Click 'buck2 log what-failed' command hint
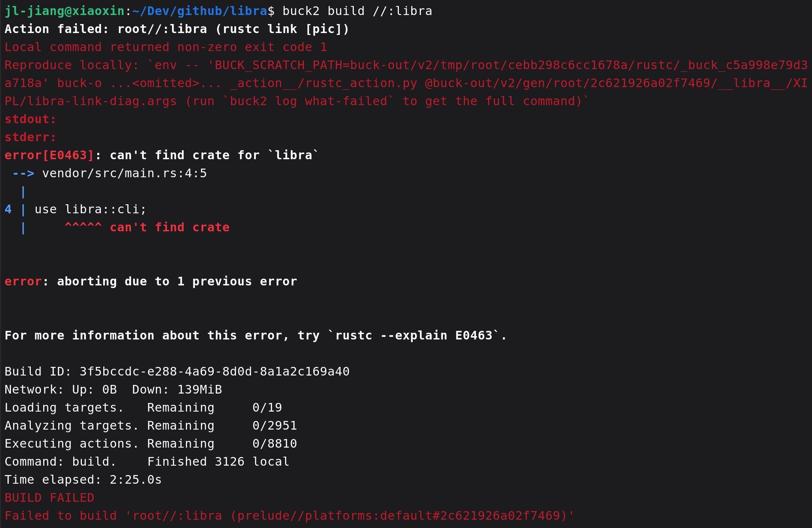The height and width of the screenshot is (528, 812). (x=308, y=101)
